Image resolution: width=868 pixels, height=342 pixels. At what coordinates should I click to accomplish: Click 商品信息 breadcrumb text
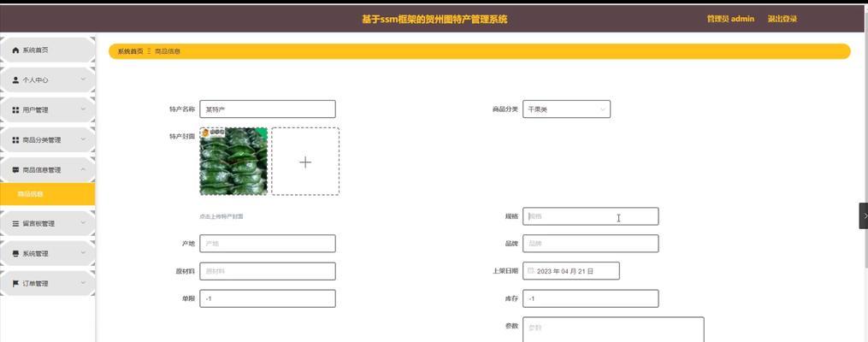point(167,51)
